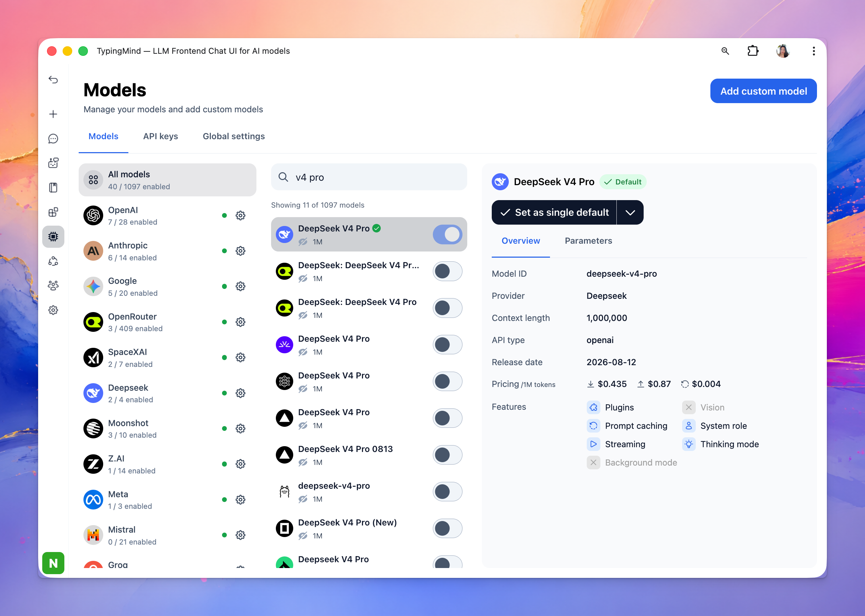Select the models chip icon in sidebar
This screenshot has height=616, width=865.
click(x=53, y=236)
